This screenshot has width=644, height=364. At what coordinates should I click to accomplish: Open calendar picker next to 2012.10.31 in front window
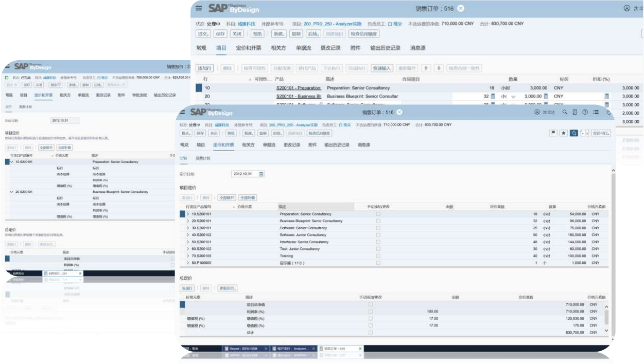[x=261, y=174]
